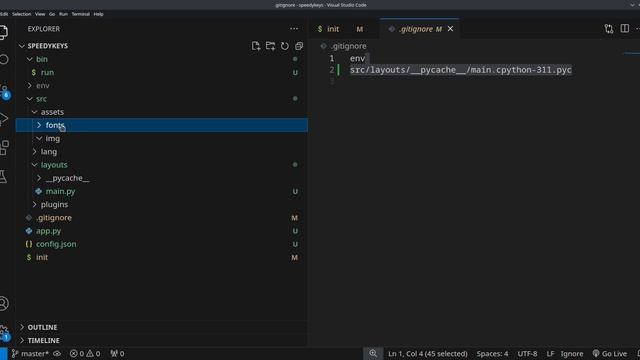Open the Help menu
Screen dimensions: 640x360
click(x=98, y=14)
